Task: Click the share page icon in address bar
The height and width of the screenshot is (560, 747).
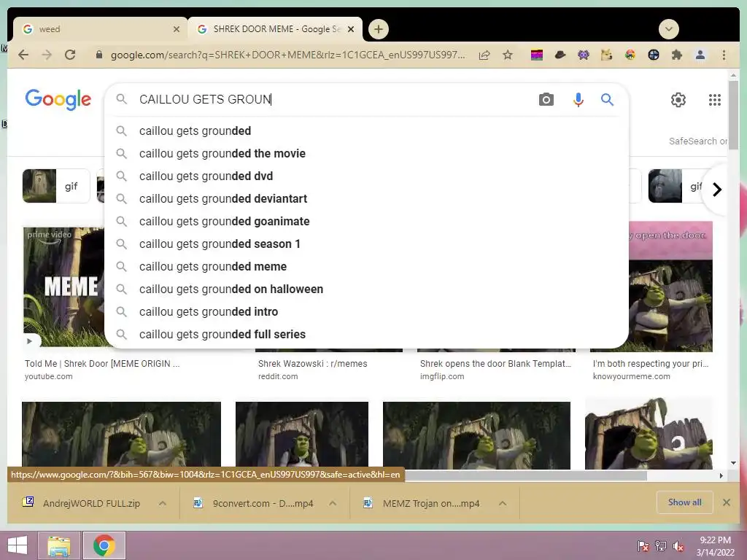Action: point(484,55)
